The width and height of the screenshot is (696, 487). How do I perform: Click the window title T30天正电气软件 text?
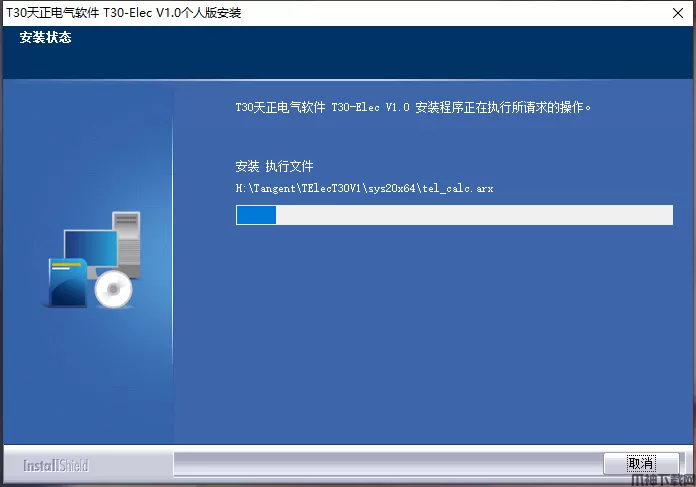tap(123, 13)
